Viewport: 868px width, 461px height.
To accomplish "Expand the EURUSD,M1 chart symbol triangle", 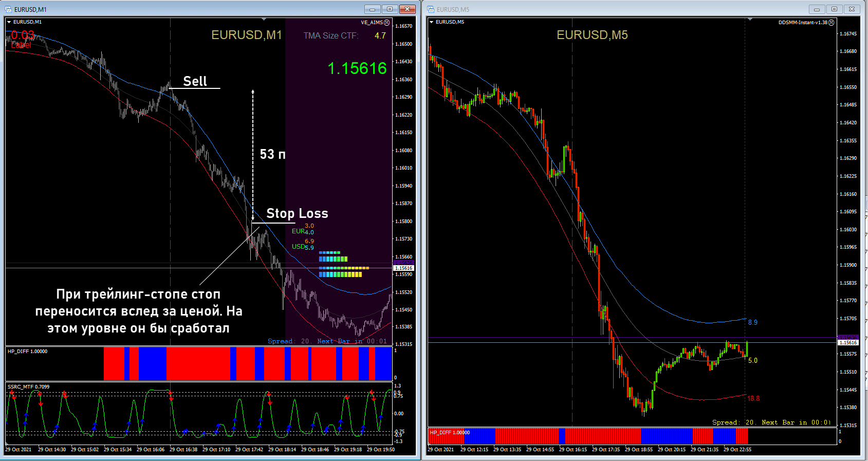I will pos(9,22).
